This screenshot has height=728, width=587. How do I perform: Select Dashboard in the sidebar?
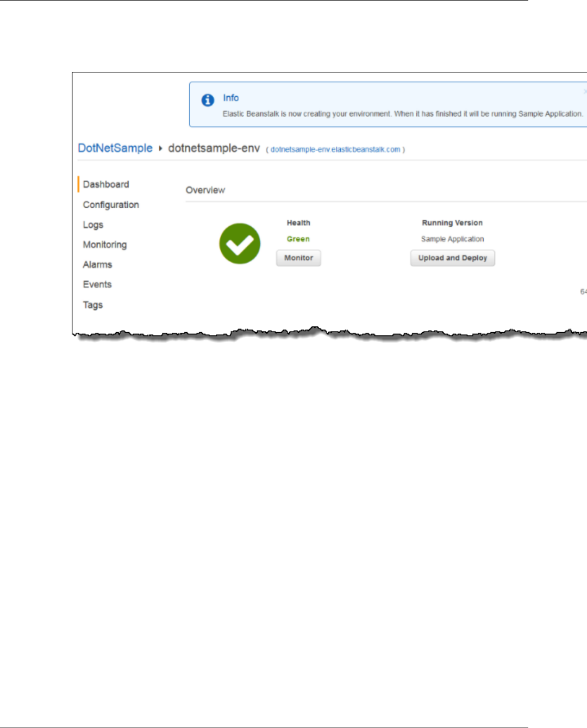tap(106, 184)
